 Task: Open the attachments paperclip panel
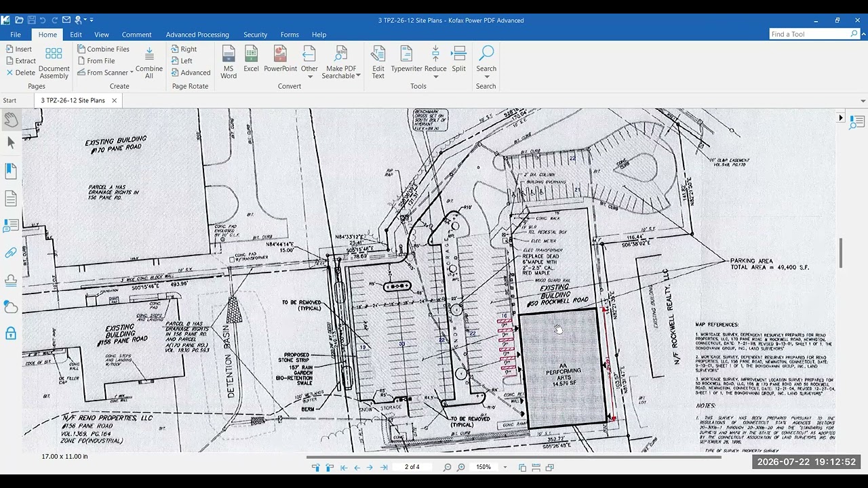[11, 253]
